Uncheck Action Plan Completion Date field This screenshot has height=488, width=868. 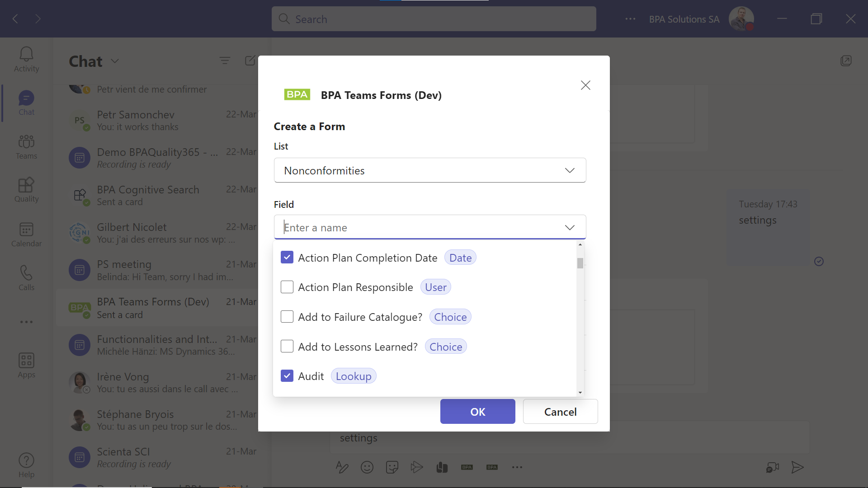(287, 258)
